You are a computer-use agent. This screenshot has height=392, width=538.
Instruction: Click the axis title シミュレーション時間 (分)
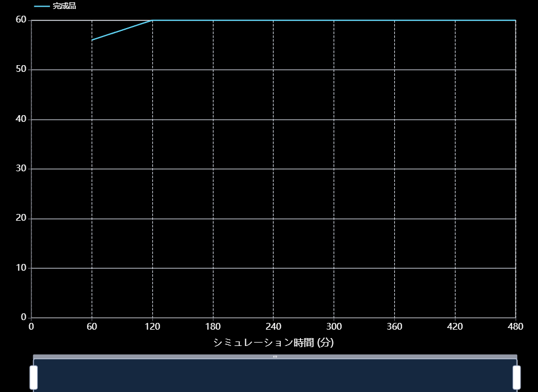tap(273, 342)
